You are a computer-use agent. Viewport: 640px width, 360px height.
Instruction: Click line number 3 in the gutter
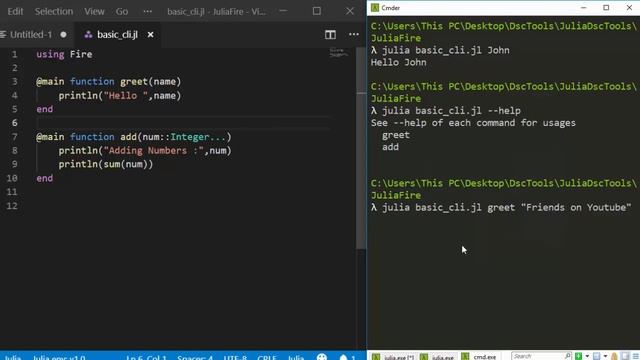coord(15,82)
